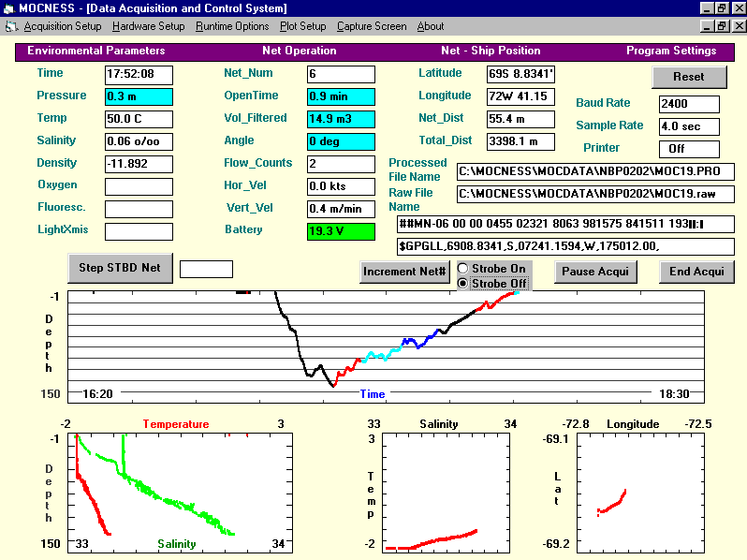The width and height of the screenshot is (747, 560).
Task: Click the cyan Pressure field 0.3 m
Action: (x=139, y=96)
